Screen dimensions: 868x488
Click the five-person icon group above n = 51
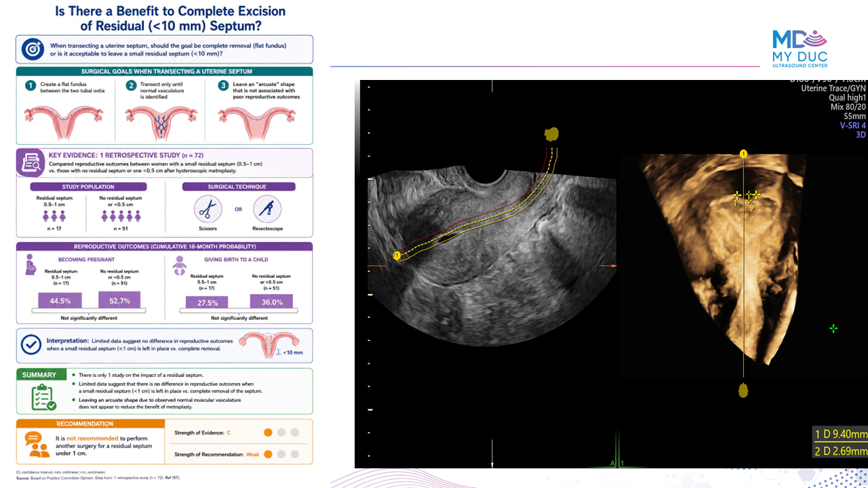coord(120,216)
